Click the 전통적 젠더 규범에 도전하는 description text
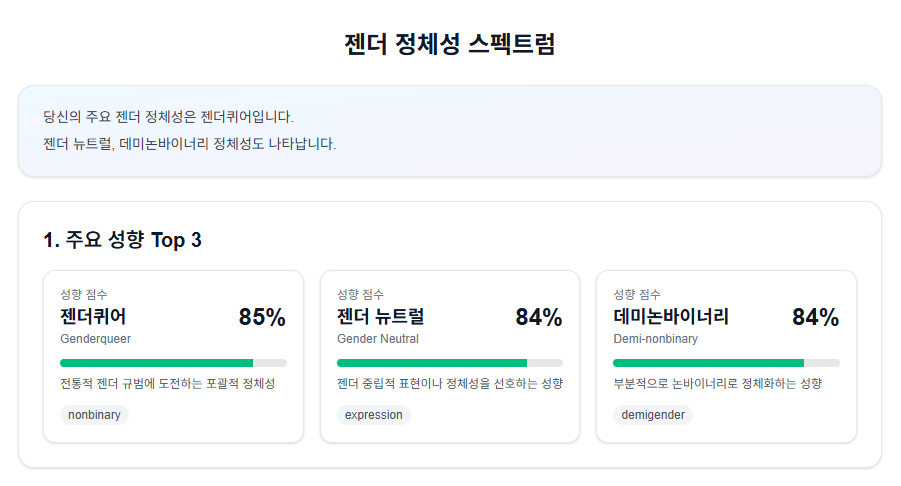901x486 pixels. [x=167, y=384]
